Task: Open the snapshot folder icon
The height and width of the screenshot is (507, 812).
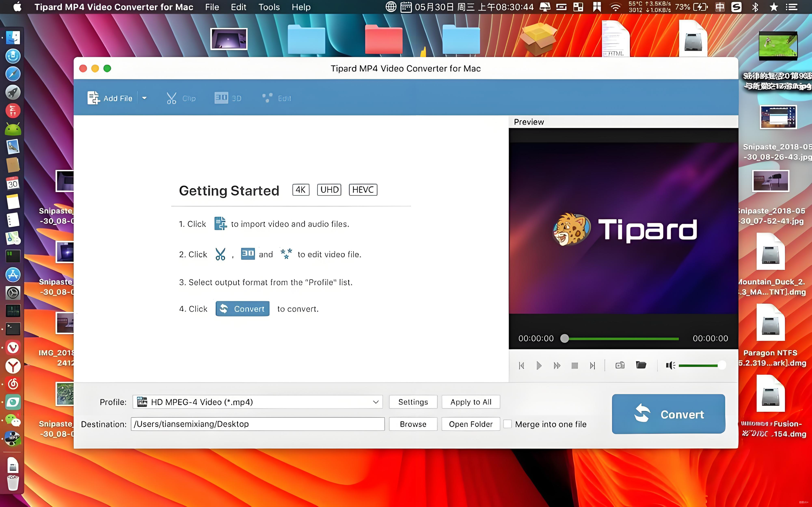Action: tap(641, 365)
